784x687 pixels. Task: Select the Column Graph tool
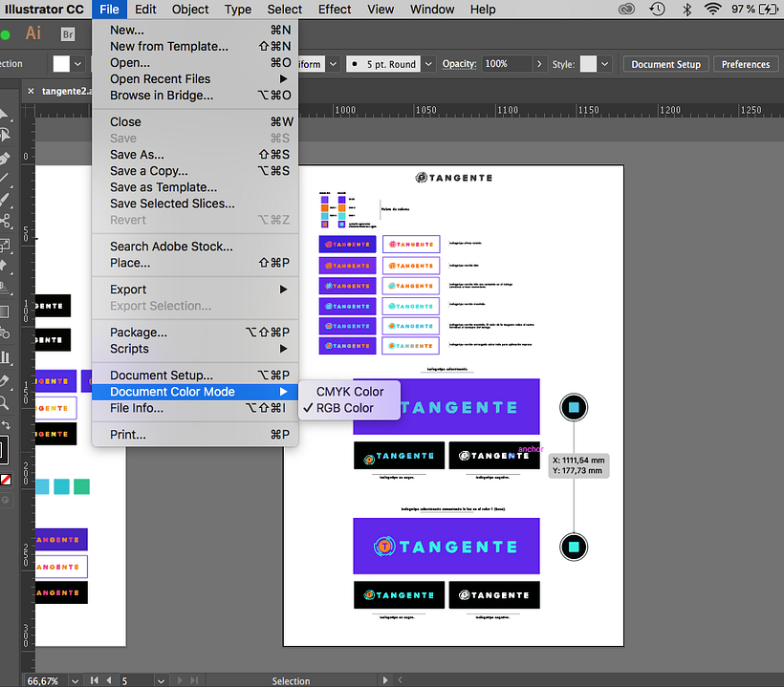(x=5, y=356)
